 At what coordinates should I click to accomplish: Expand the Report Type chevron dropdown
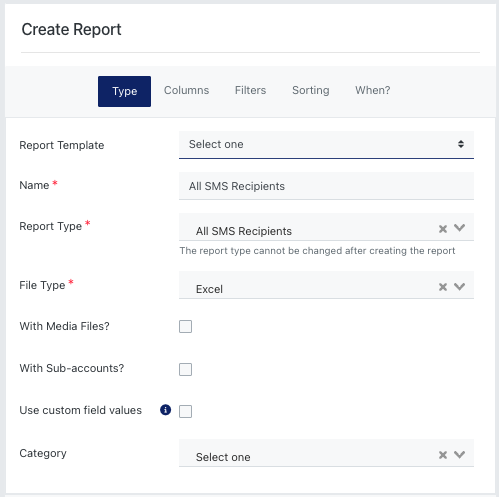coord(459,228)
